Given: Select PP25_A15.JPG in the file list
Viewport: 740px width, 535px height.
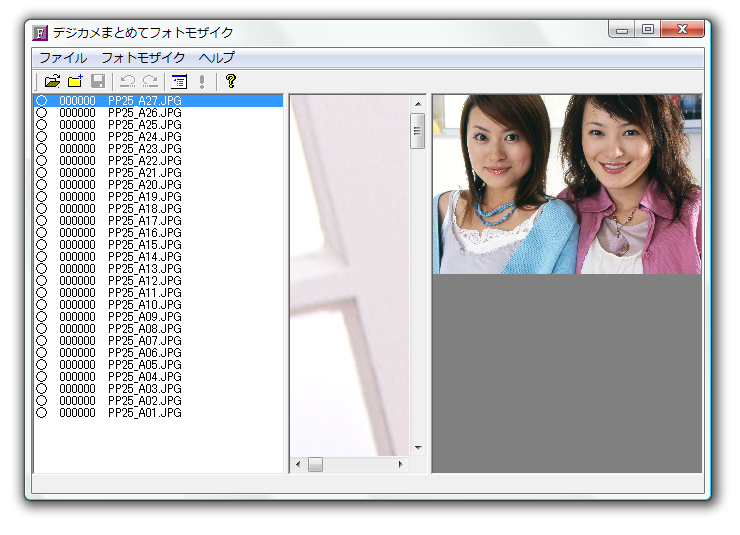Looking at the screenshot, I should [145, 245].
